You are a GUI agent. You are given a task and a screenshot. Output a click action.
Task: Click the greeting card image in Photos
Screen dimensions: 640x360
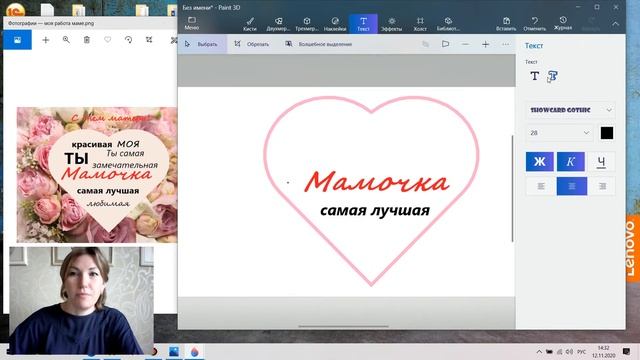tap(97, 175)
